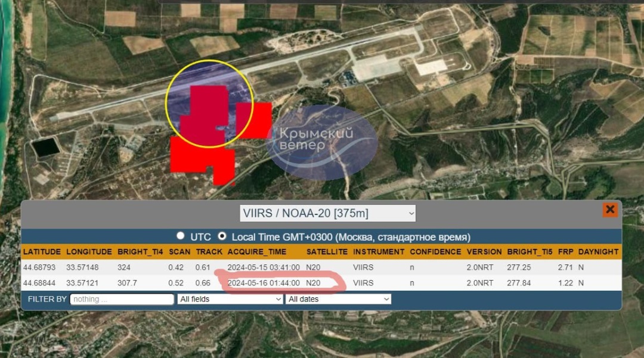644x358 pixels.
Task: Sort table by ACQUIRE_TIME column
Action: tap(257, 251)
